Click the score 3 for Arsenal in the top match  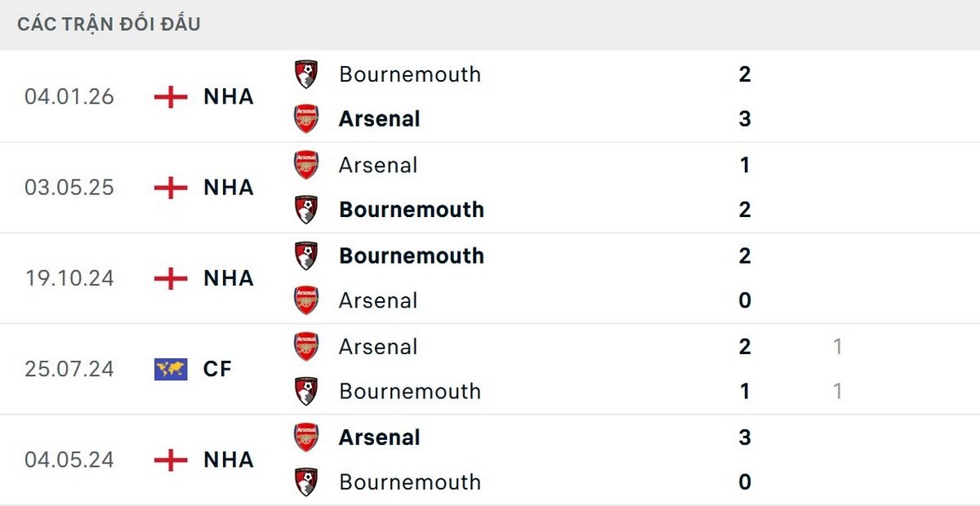744,118
